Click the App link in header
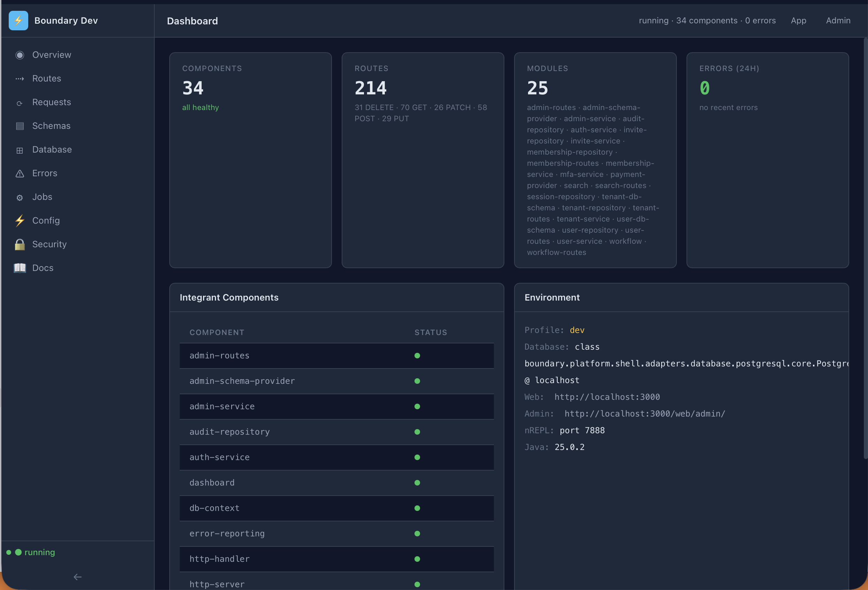The width and height of the screenshot is (868, 590). point(799,21)
